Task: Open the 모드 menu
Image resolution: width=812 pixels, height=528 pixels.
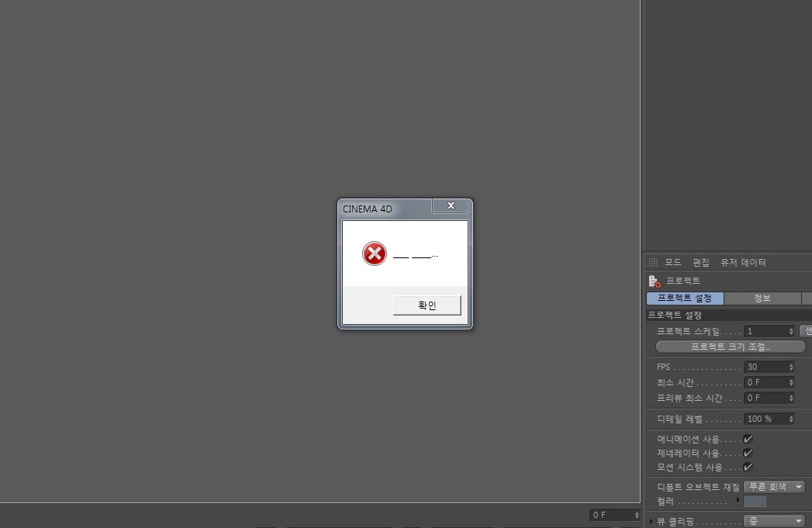Action: (x=672, y=262)
